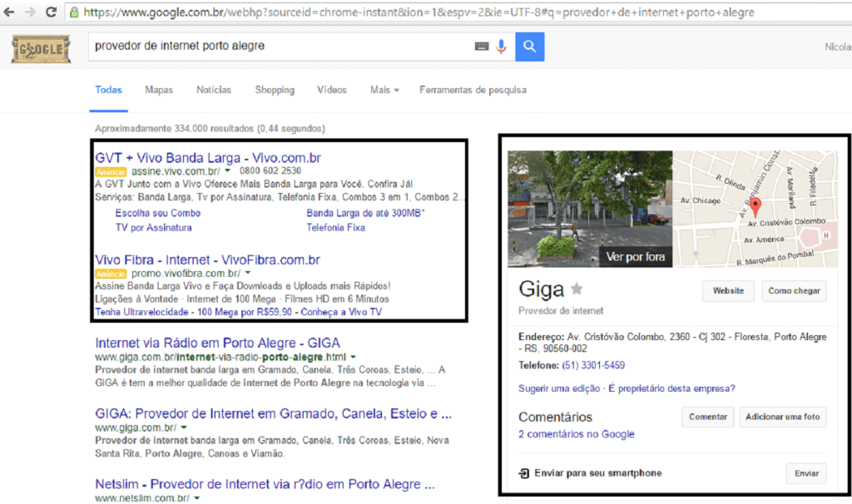This screenshot has width=852, height=504.
Task: Click the Endereço Av. Cristóvão Colombo address text
Action: [x=672, y=343]
